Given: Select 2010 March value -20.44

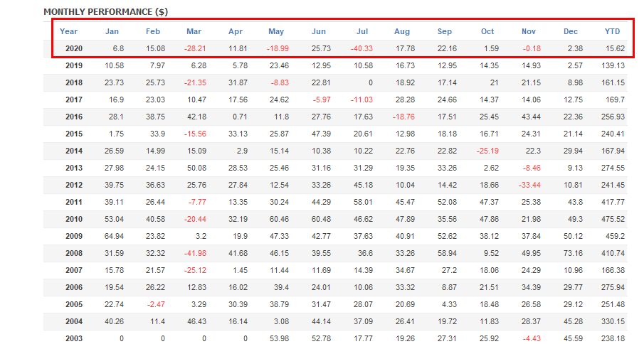Looking at the screenshot, I should (195, 219).
